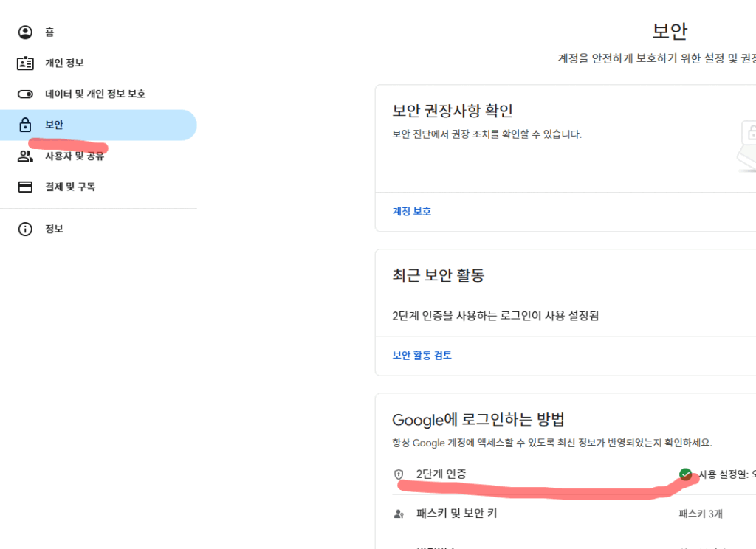This screenshot has width=756, height=549.
Task: Click the shield icon beside 2단계 인증
Action: (399, 474)
